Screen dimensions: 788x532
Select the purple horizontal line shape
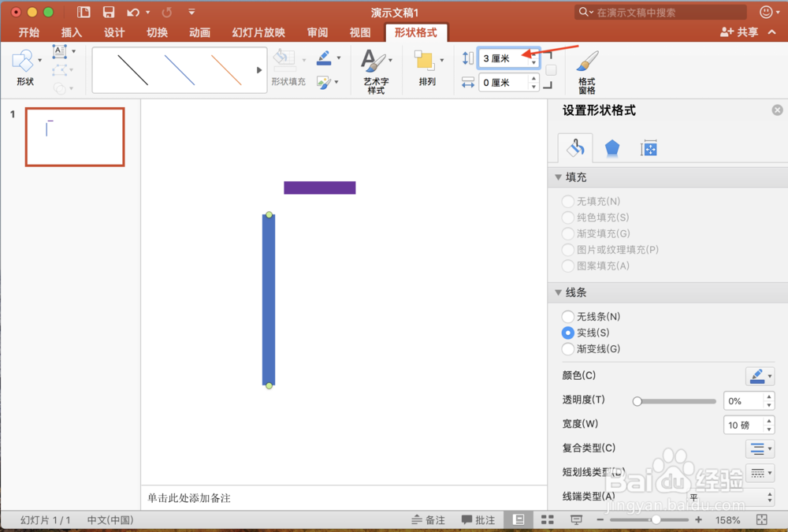click(320, 188)
